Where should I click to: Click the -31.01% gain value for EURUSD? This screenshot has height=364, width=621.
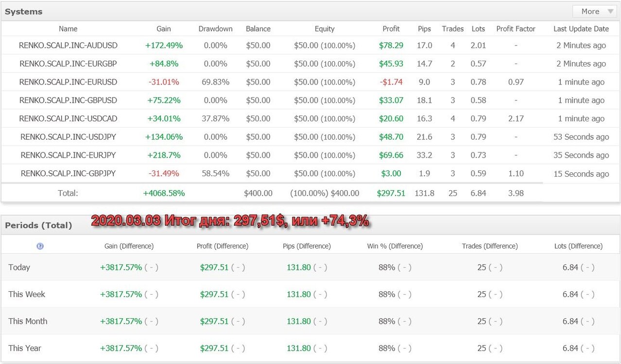[164, 82]
